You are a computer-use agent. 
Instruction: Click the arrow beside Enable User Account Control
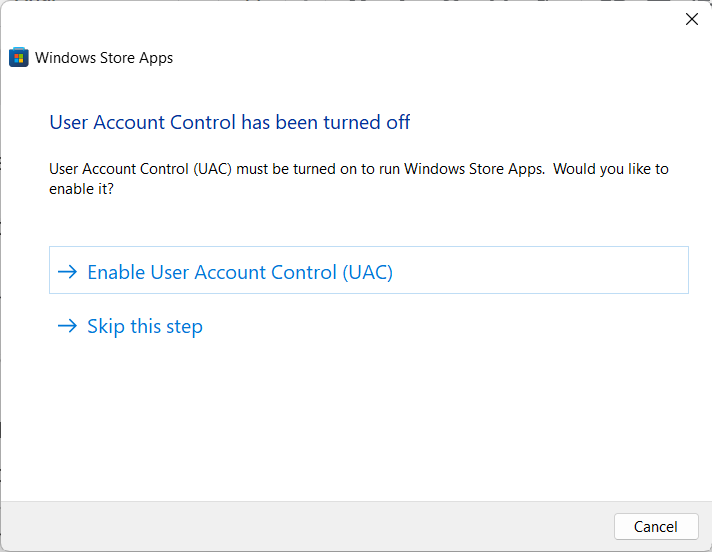[x=67, y=272]
